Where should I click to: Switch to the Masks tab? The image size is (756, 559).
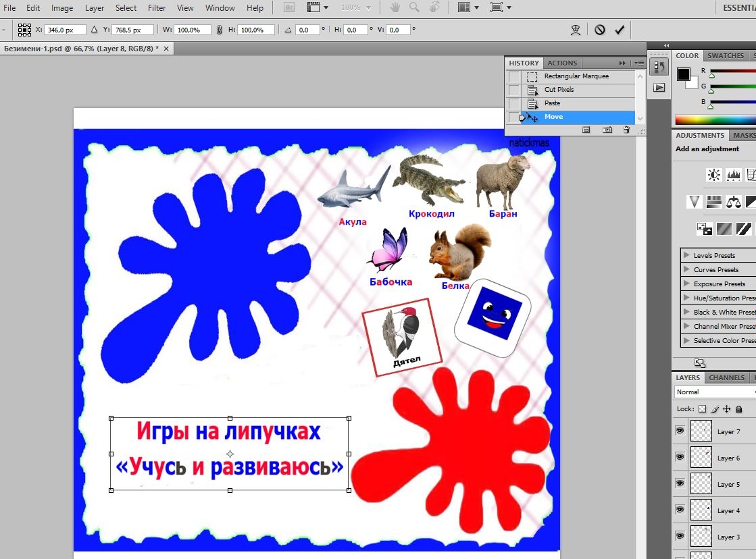[743, 136]
